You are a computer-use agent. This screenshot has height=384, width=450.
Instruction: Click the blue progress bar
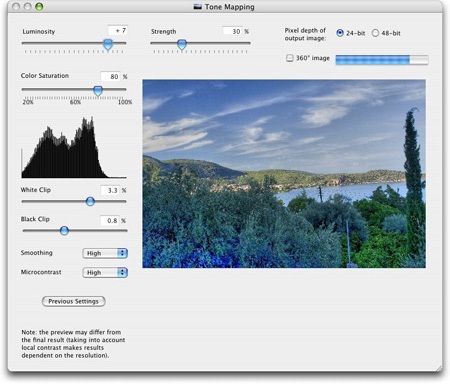pyautogui.click(x=382, y=60)
